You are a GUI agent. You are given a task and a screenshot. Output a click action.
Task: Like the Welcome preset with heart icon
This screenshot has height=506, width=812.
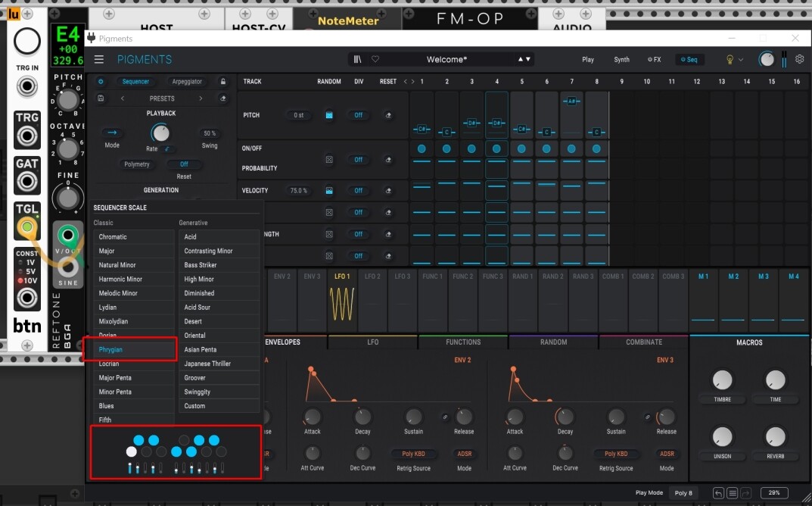375,60
